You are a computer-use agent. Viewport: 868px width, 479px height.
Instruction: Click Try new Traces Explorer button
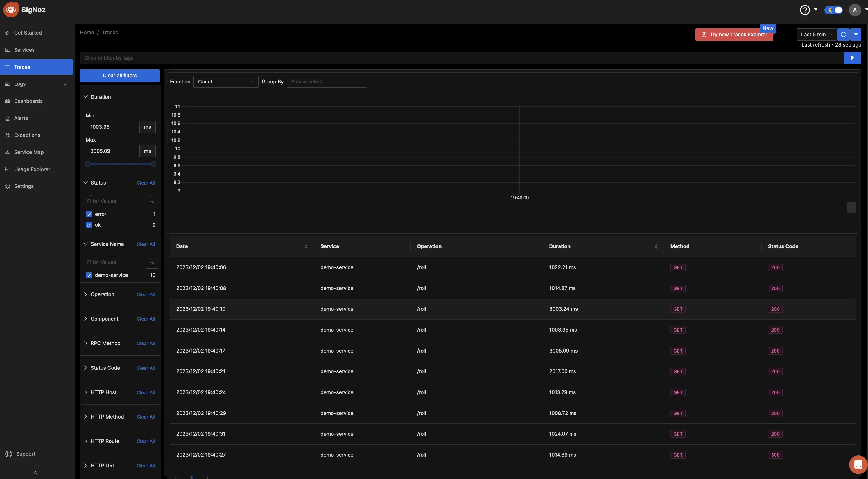click(738, 34)
